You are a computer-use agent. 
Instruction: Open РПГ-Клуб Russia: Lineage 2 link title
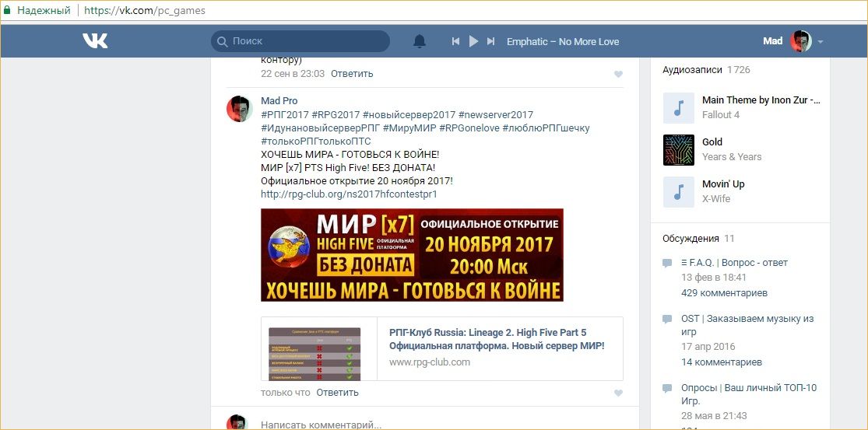pos(497,339)
